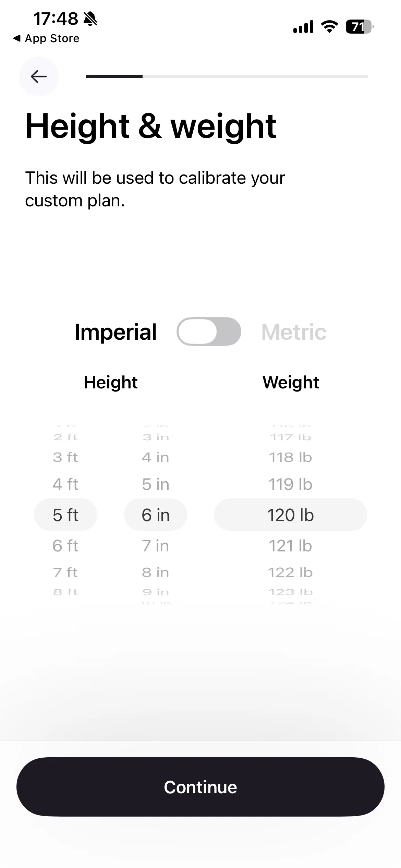Select 121 lb in weight picker
The height and width of the screenshot is (868, 401).
click(x=290, y=545)
